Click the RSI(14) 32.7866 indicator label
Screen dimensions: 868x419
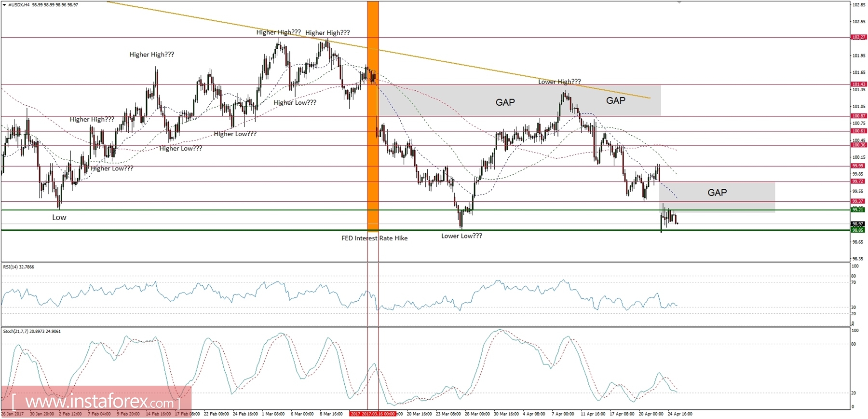[19, 267]
